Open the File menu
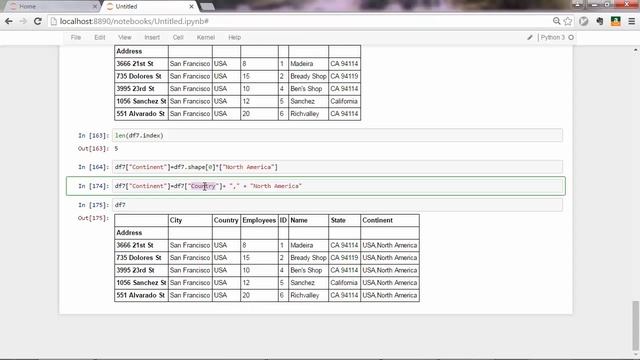Image resolution: width=640 pixels, height=360 pixels. point(76,37)
